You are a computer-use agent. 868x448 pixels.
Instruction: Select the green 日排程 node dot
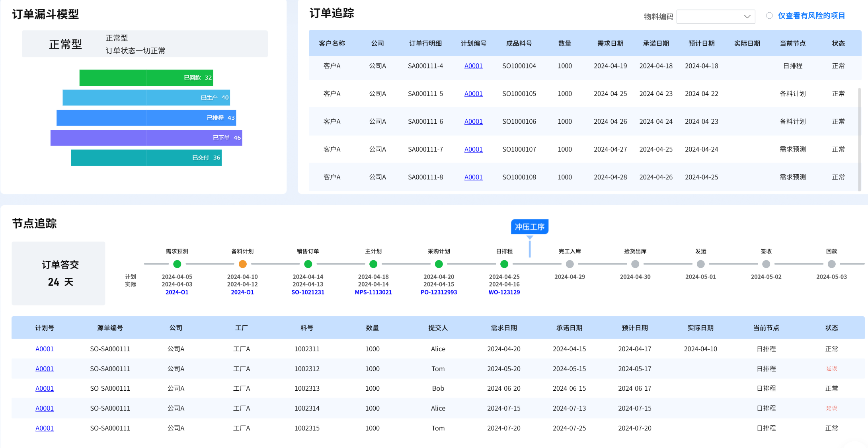[x=504, y=264]
